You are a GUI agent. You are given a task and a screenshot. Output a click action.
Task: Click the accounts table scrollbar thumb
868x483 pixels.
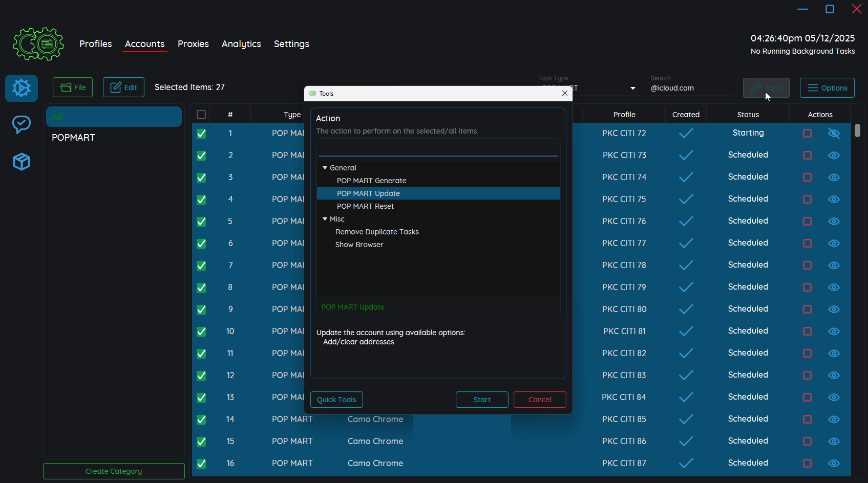[857, 130]
